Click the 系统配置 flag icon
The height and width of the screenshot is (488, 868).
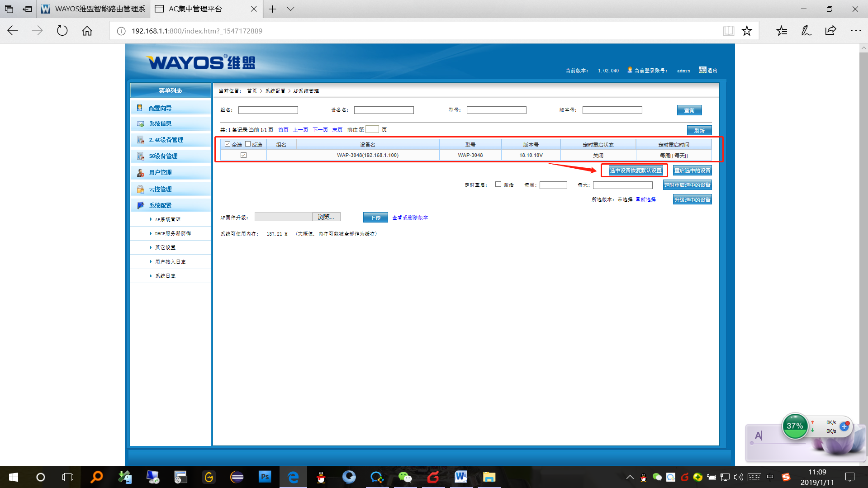tap(141, 205)
